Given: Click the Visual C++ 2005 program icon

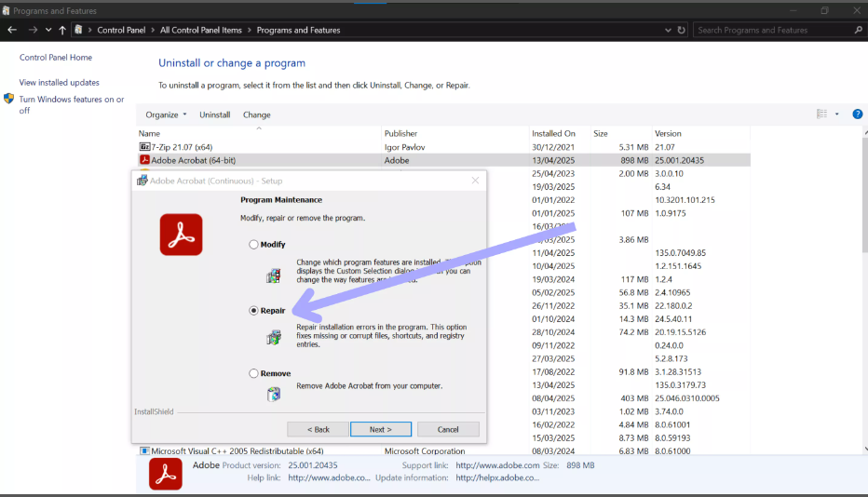Looking at the screenshot, I should pos(144,451).
